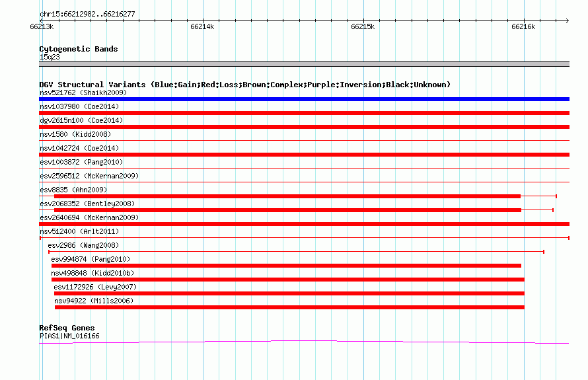Select nsv1580 (Kidd2008) variant label
Image resolution: width=588 pixels, height=380 pixels.
pos(75,134)
